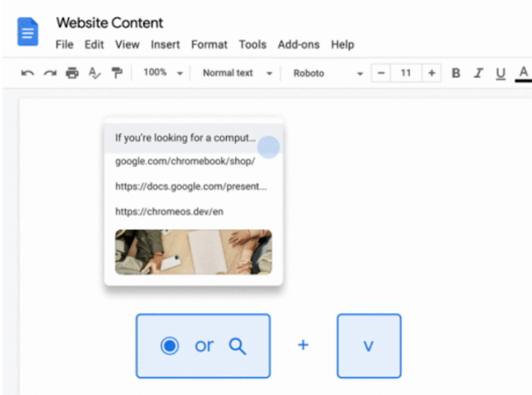Open the Format menu

[209, 44]
